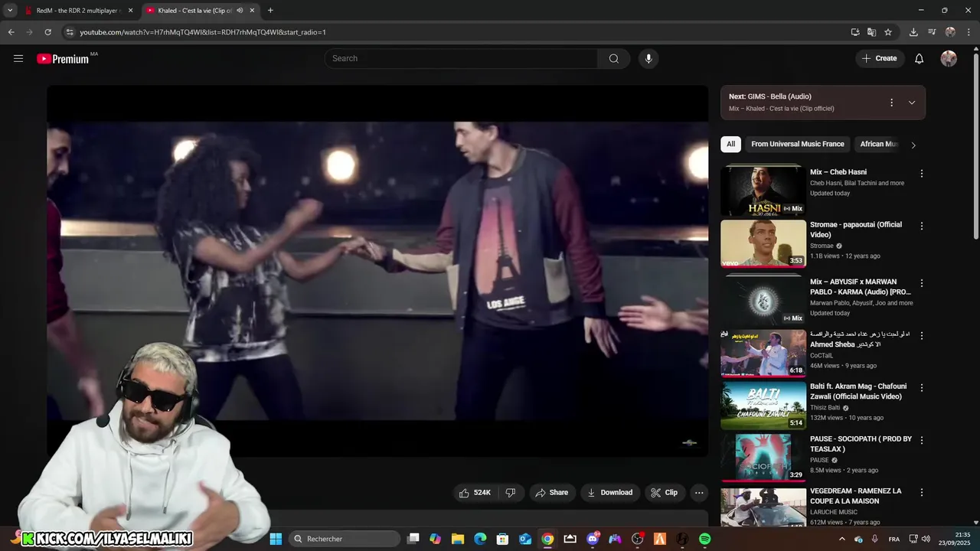The image size is (980, 551).
Task: Open Mix – Cheb Hasni thumbnail
Action: tap(763, 191)
